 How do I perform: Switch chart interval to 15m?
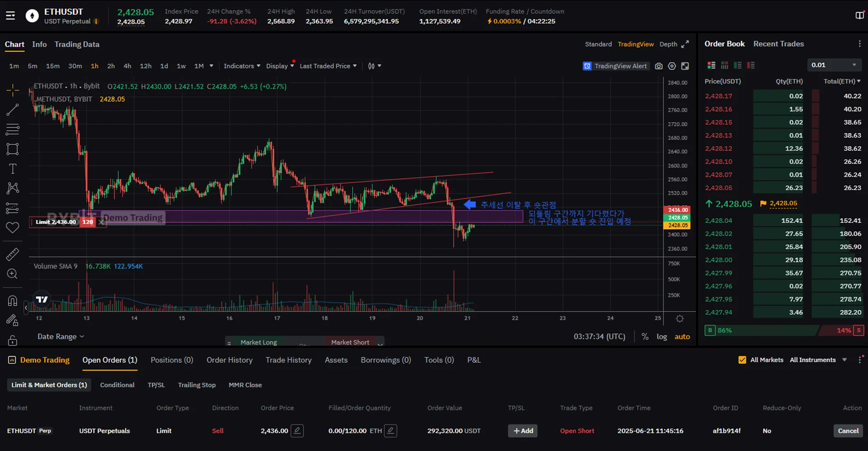(x=53, y=66)
